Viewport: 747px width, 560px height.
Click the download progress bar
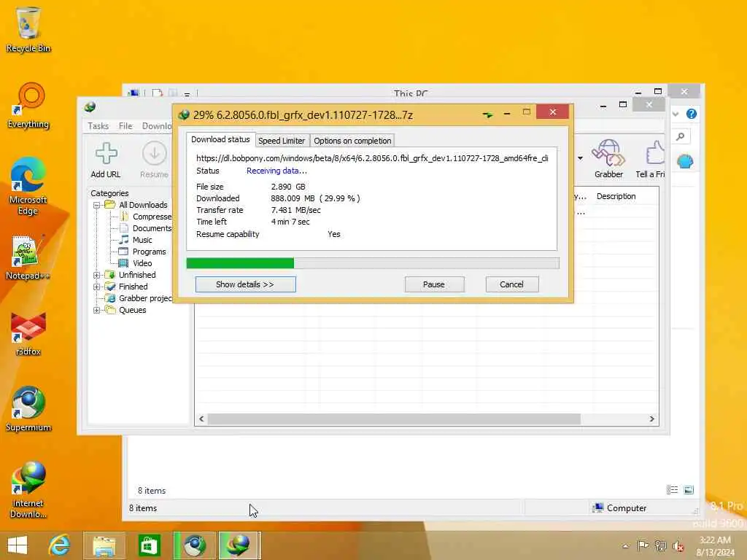tap(373, 262)
